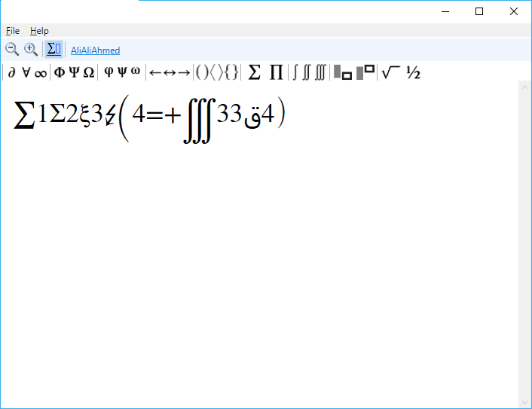Insert the product operator
This screenshot has width=532, height=409.
[x=277, y=72]
